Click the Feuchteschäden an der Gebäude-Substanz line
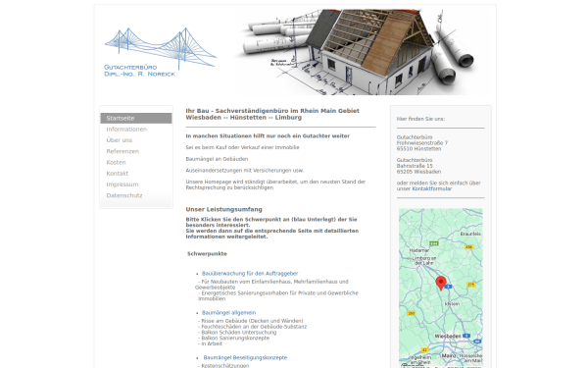The height and width of the screenshot is (368, 588). (253, 327)
